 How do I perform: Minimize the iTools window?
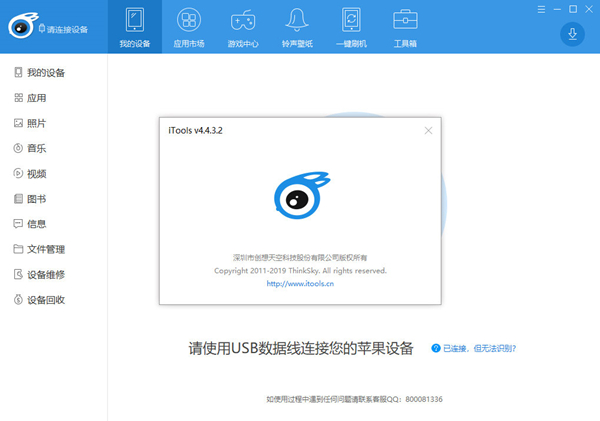click(x=557, y=10)
